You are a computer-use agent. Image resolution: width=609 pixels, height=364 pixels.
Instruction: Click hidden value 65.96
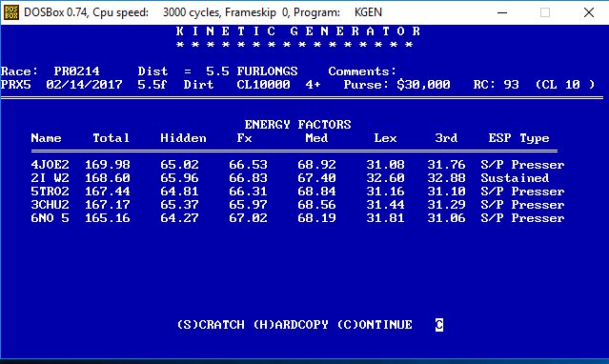(179, 178)
